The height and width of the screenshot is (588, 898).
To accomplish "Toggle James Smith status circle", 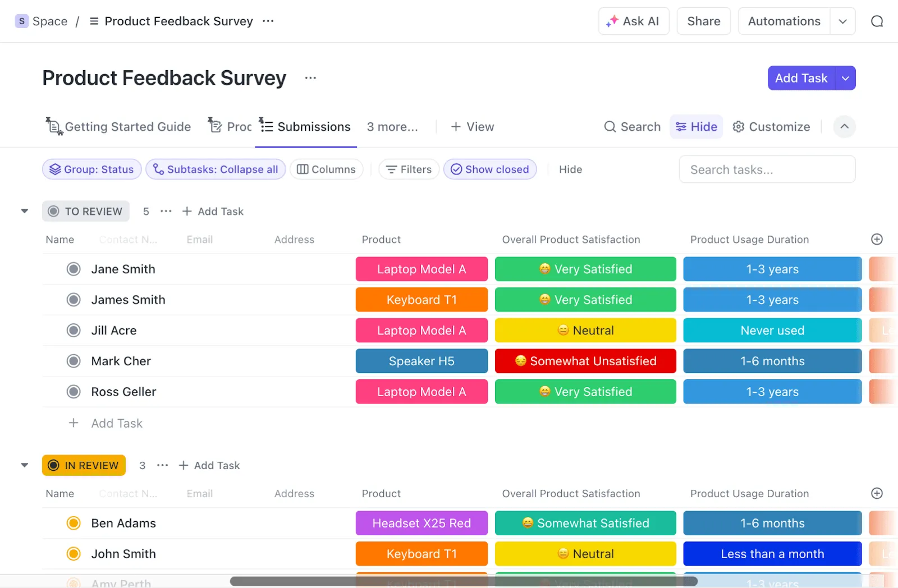I will coord(74,300).
